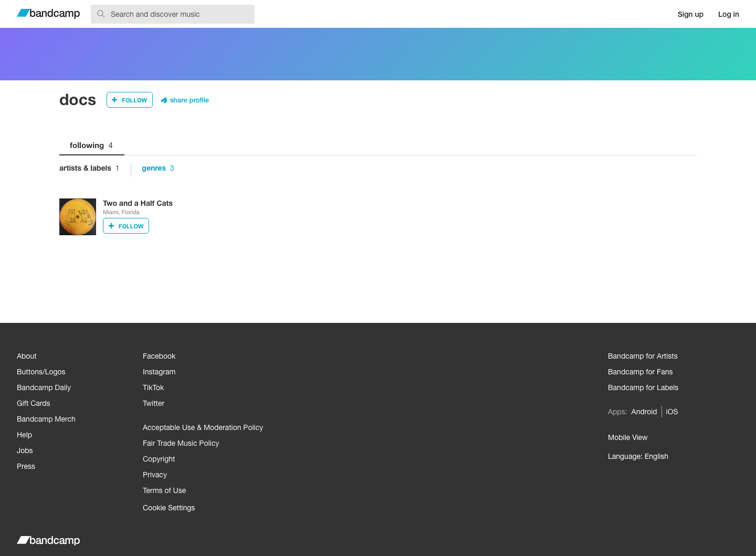Follow Two and a Half Cats
Image resolution: width=756 pixels, height=556 pixels.
click(126, 226)
